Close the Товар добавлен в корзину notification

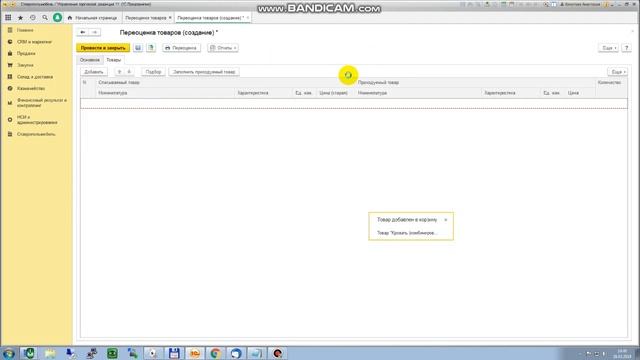tap(446, 220)
